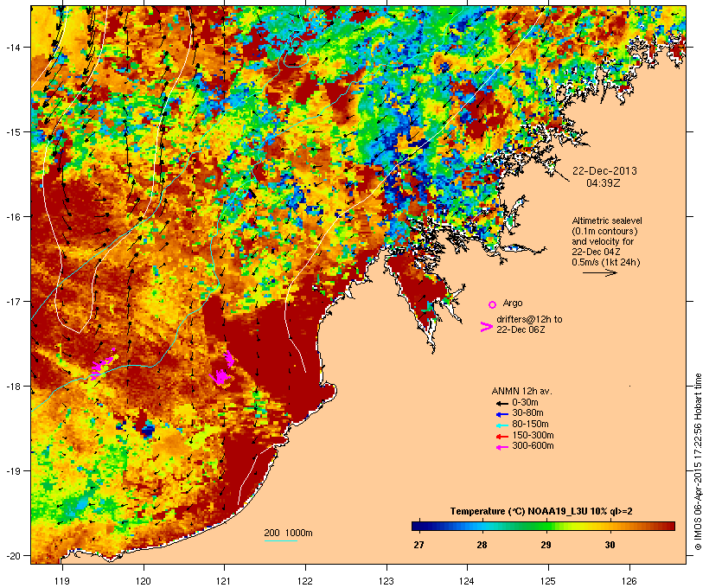This screenshot has width=709, height=588.
Task: Click the '0-30m' depth label
Action: click(525, 403)
